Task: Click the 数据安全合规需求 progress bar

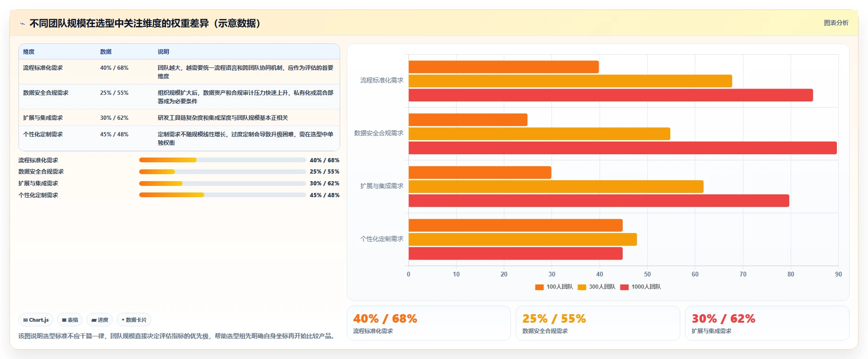Action: (x=223, y=172)
